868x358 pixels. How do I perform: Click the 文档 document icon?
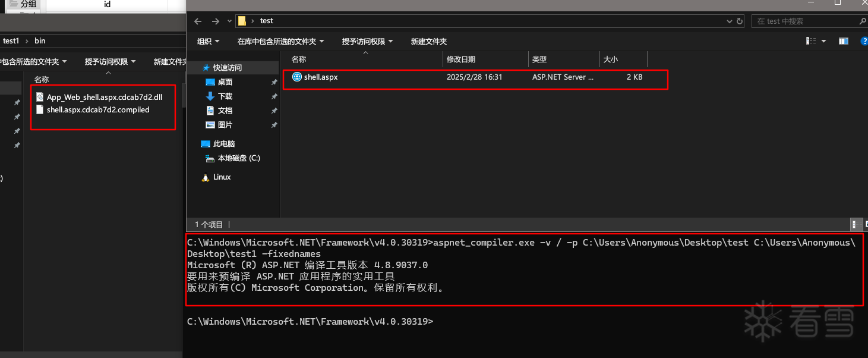[x=210, y=111]
